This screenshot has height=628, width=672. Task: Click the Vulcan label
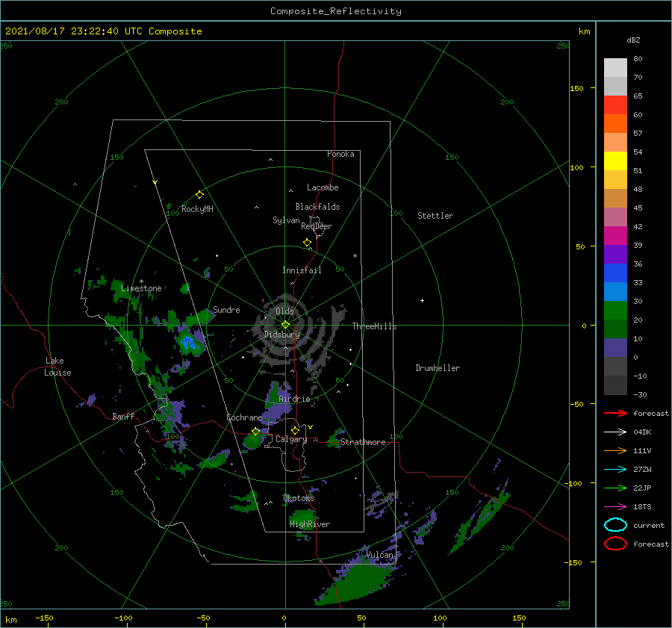[379, 555]
